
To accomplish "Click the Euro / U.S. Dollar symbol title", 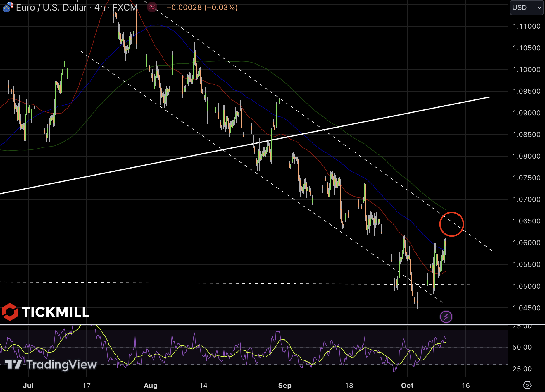I will click(x=51, y=7).
